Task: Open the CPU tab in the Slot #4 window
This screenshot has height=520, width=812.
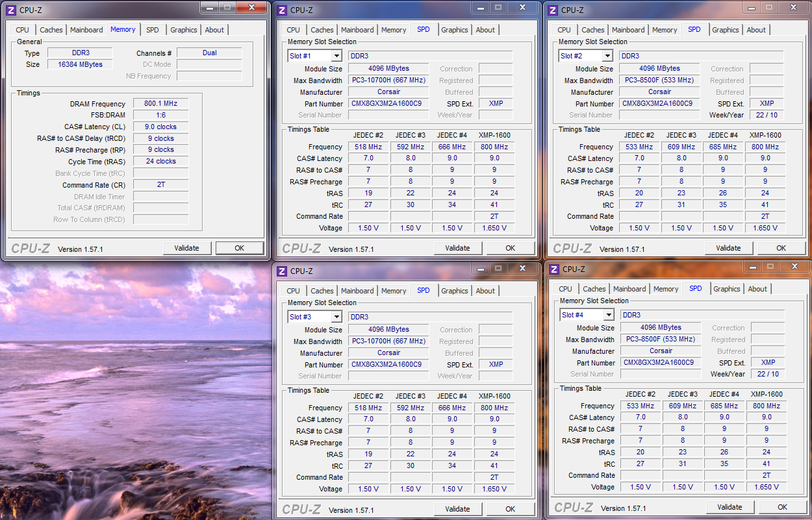Action: [566, 289]
